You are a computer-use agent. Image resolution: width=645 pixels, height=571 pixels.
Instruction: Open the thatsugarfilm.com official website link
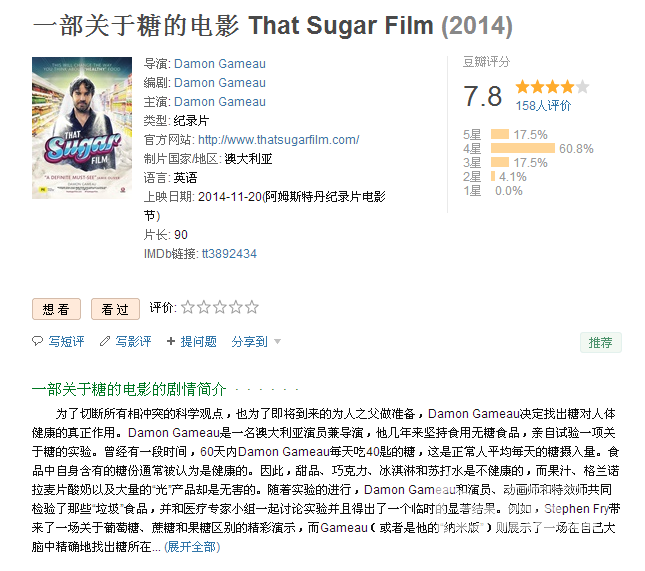tap(278, 139)
